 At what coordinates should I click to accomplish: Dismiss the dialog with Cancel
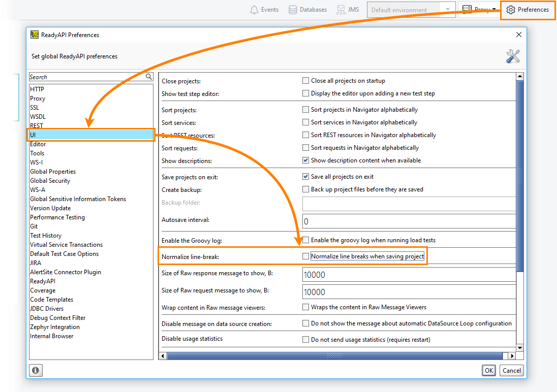tap(511, 370)
